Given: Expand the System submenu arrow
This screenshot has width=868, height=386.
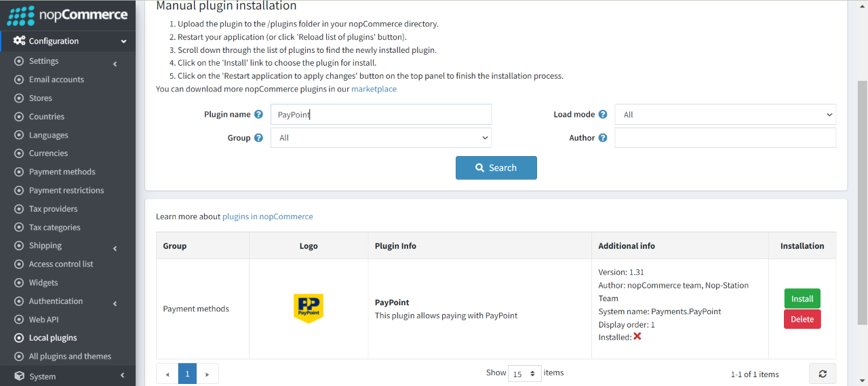Looking at the screenshot, I should click(x=123, y=376).
